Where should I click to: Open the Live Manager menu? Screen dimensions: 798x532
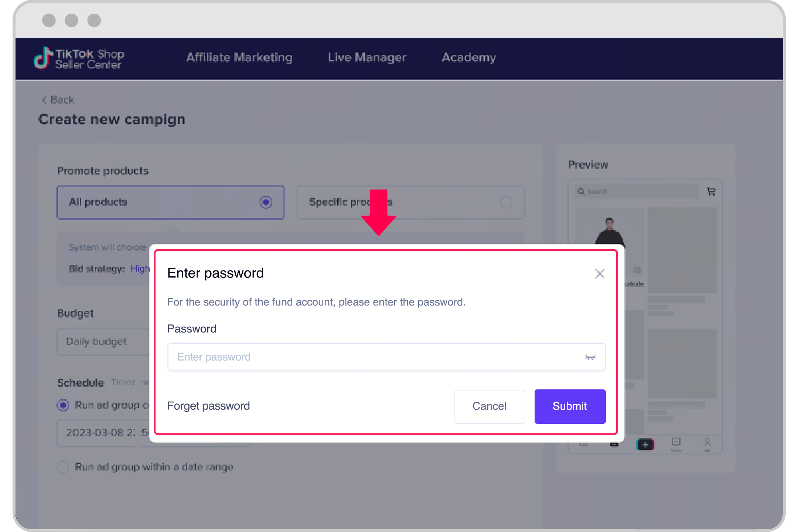367,58
